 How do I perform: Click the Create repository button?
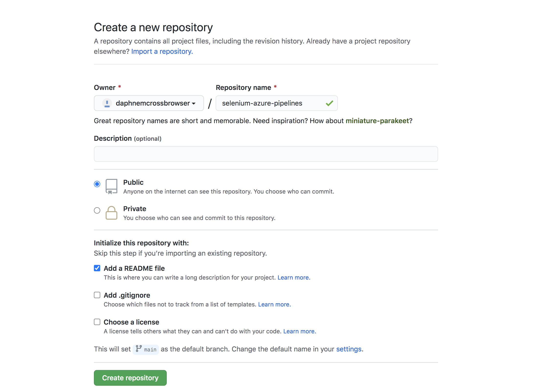point(130,378)
